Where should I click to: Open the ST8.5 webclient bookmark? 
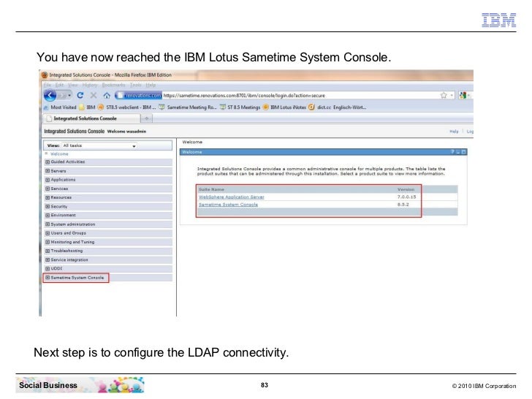[127, 107]
